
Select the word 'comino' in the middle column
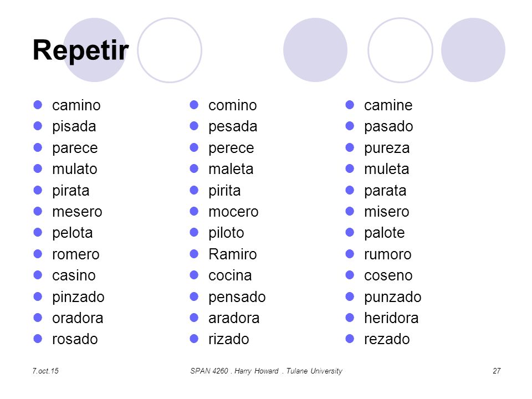[233, 105]
